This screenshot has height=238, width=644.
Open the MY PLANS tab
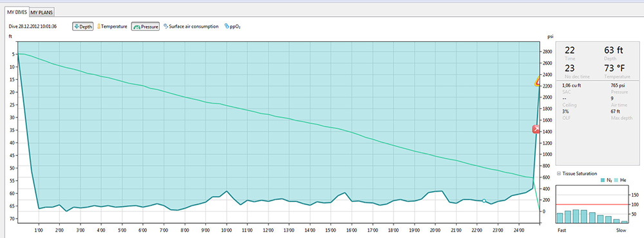coord(42,13)
